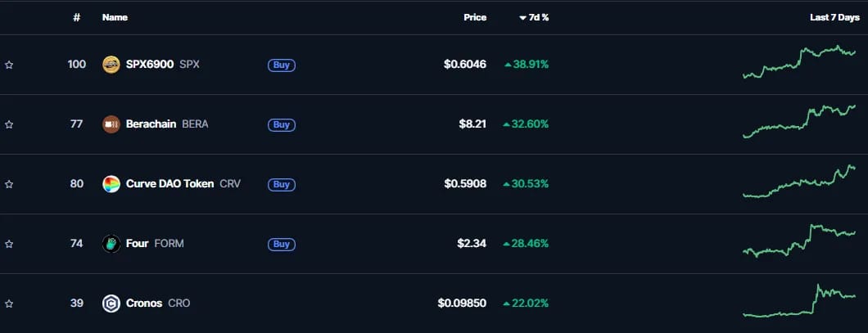This screenshot has width=868, height=333.
Task: Click the Buy button for Berachain
Action: point(282,124)
